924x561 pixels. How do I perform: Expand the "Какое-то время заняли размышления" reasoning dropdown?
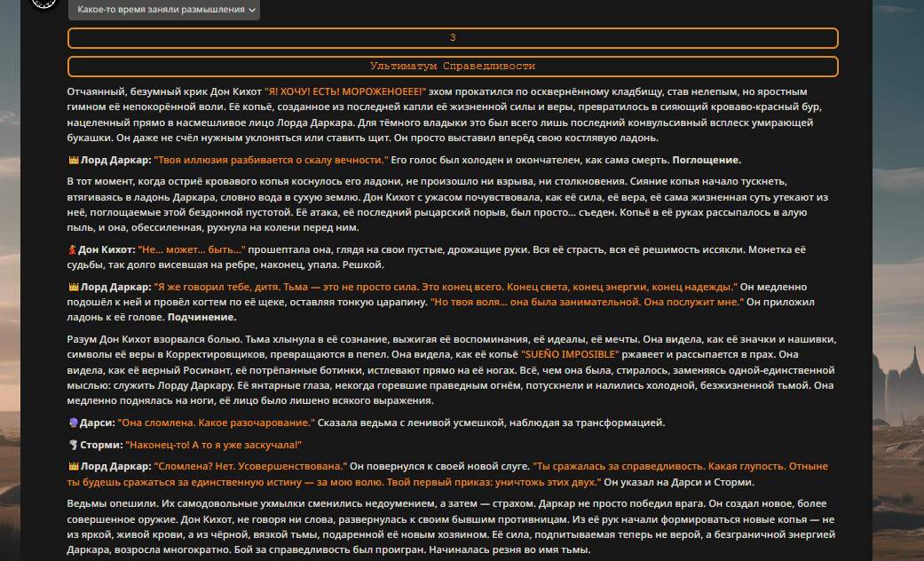coord(164,10)
